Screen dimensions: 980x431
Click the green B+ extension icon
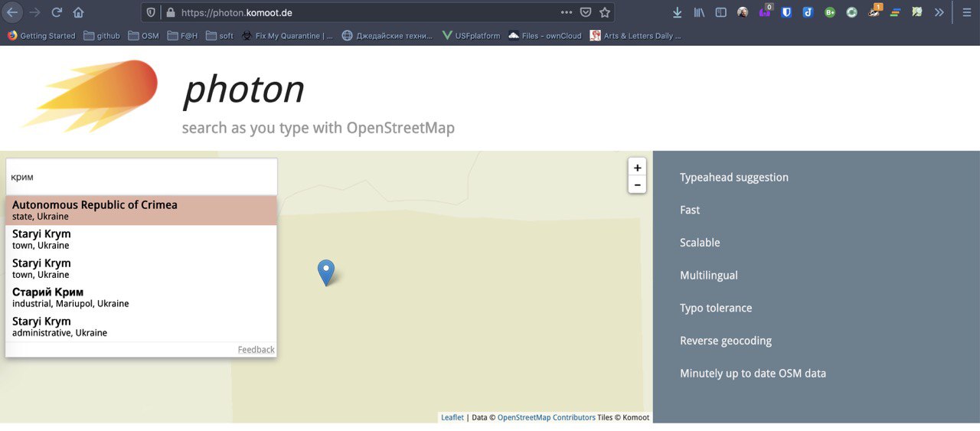tap(830, 12)
